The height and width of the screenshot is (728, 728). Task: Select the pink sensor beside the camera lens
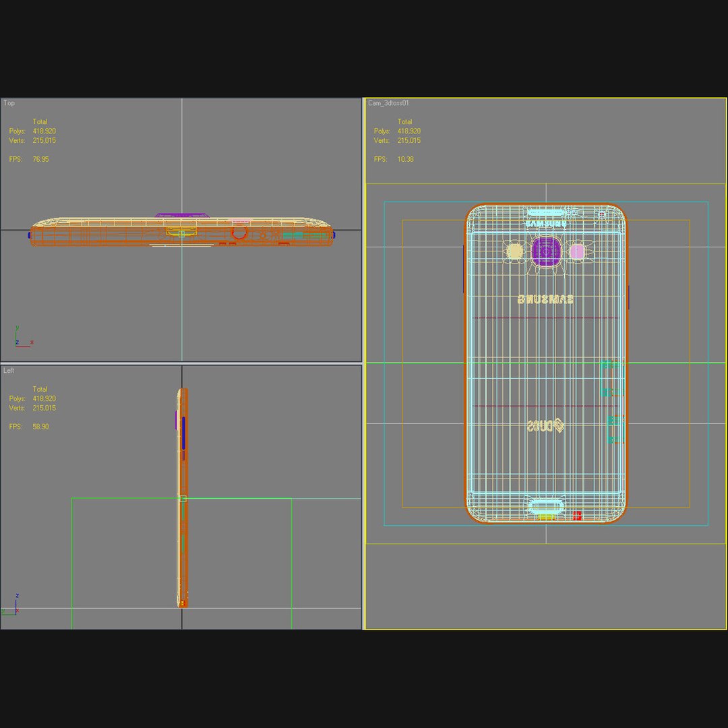pos(576,251)
